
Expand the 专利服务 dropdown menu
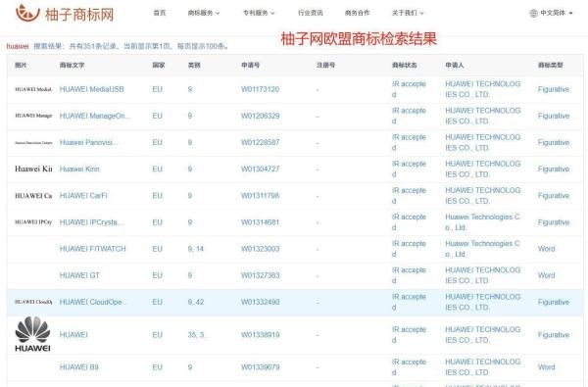tap(259, 13)
